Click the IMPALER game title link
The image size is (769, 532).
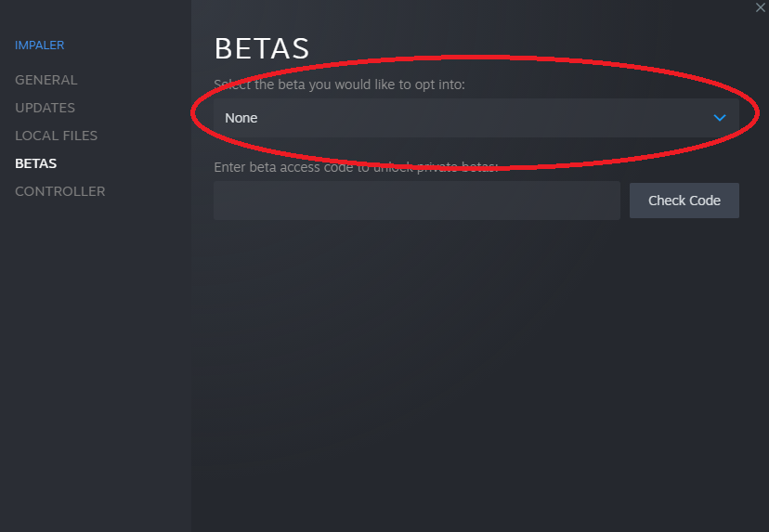coord(40,45)
